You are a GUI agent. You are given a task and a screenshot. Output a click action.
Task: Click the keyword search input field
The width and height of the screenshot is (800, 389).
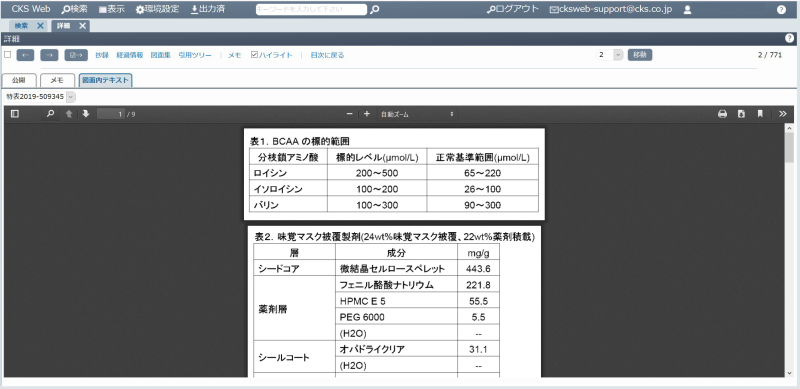[311, 9]
